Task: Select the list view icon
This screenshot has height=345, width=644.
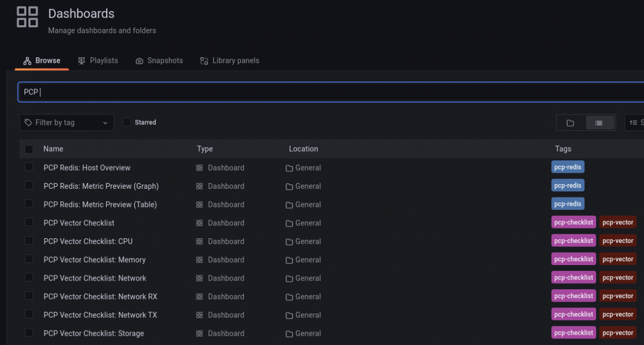Action: 600,122
